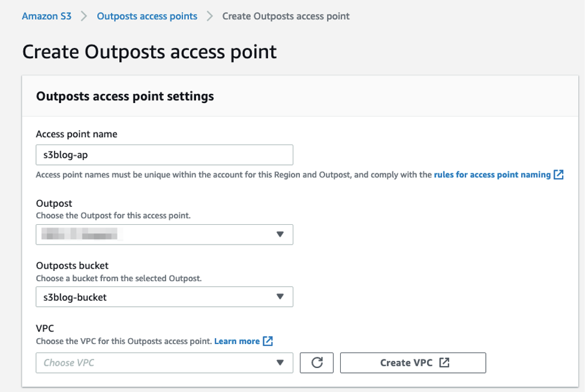Click the chevron separator after Amazon S3 breadcrumb
The width and height of the screenshot is (586, 392).
pos(83,16)
